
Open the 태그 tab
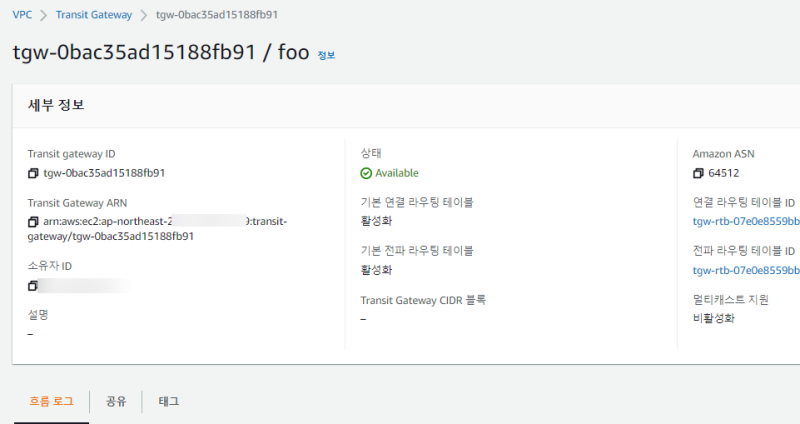point(168,401)
